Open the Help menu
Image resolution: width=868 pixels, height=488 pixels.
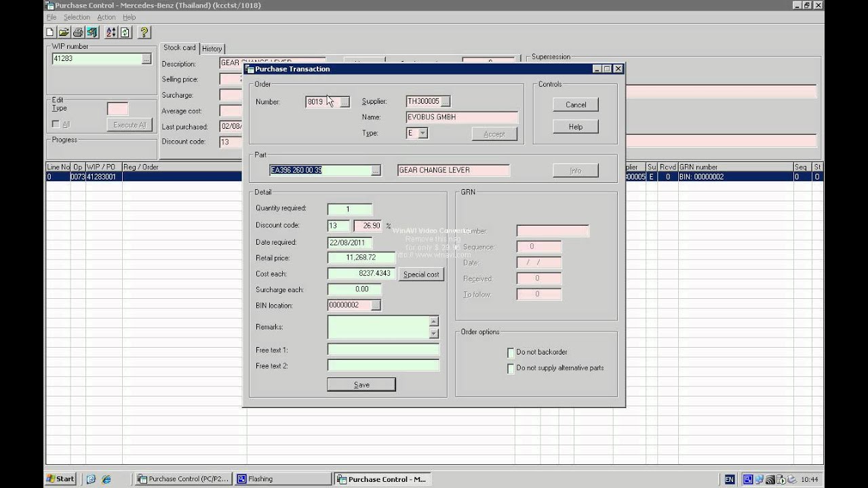coord(129,17)
